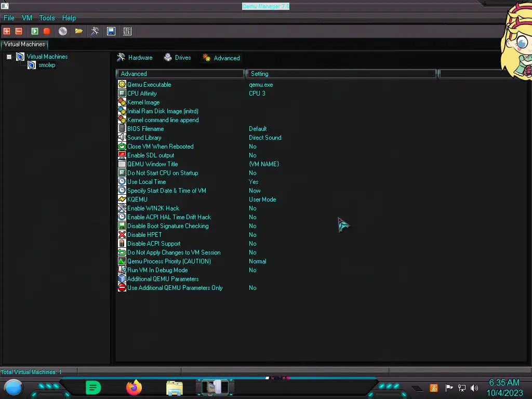Click the Windows Start orb
Viewport: 532px width, 399px height.
tap(14, 388)
